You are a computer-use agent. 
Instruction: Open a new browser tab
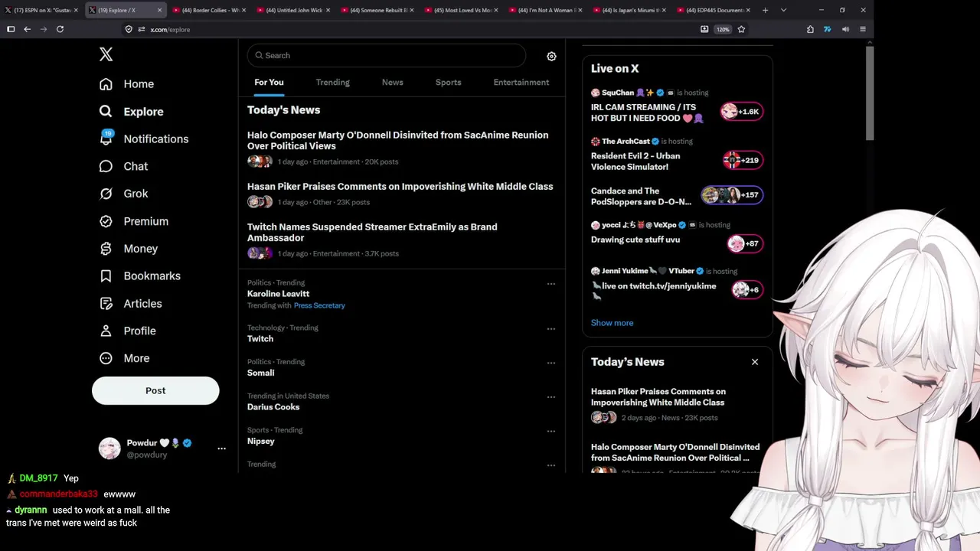pyautogui.click(x=765, y=10)
